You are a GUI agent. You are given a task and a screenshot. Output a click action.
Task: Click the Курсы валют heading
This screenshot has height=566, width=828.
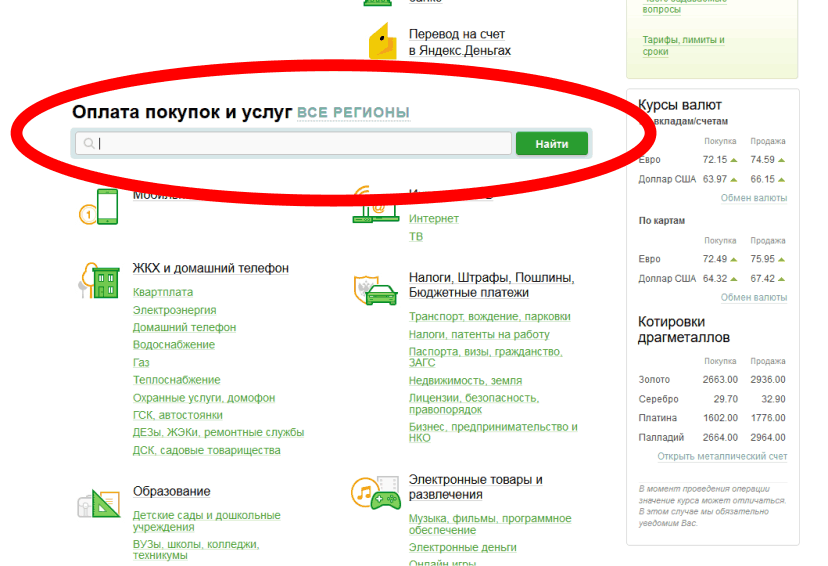pos(680,105)
